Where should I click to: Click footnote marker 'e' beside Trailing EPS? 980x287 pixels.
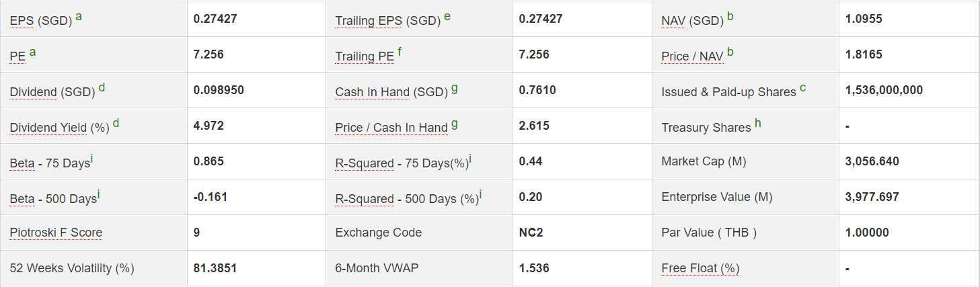[x=447, y=17]
